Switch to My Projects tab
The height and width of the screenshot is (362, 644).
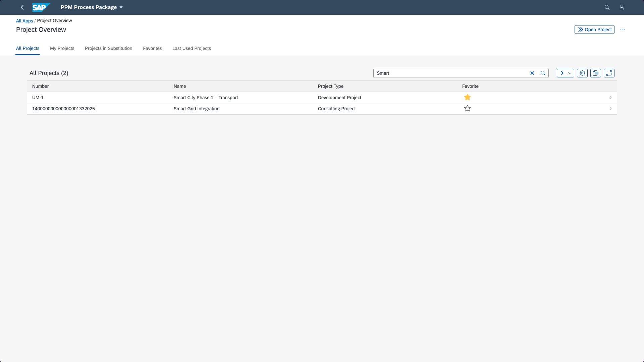click(62, 48)
